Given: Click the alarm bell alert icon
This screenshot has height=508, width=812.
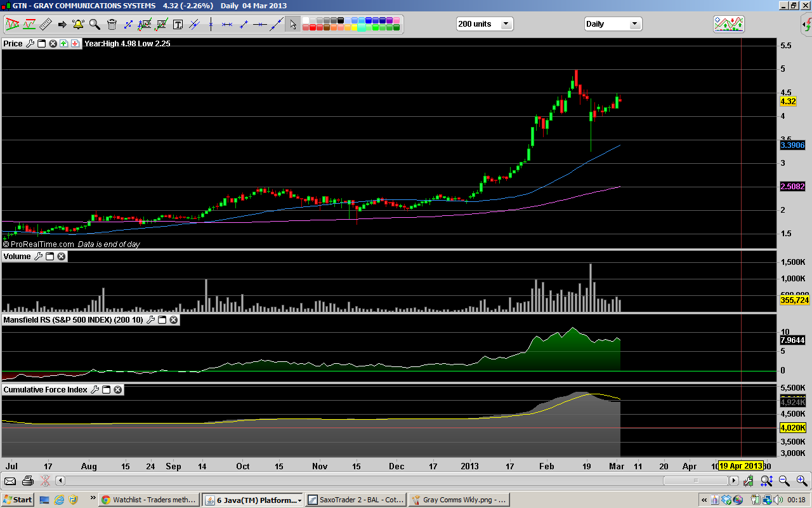Looking at the screenshot, I should click(78, 25).
